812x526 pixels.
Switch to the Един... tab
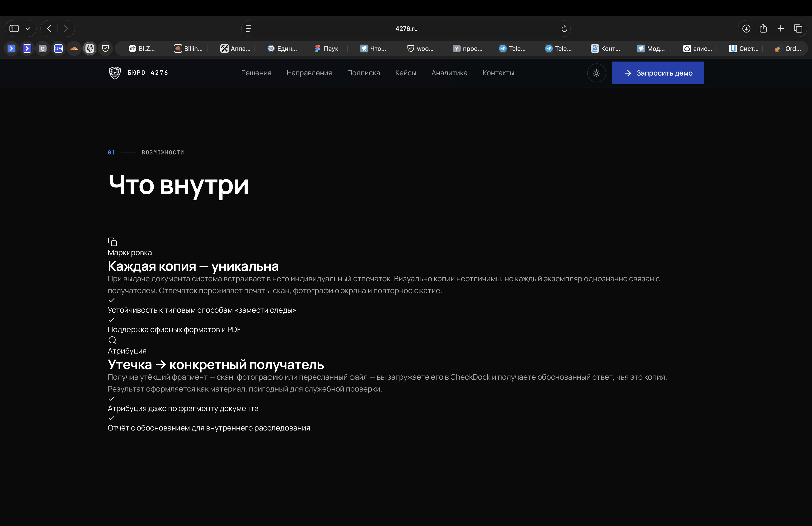tap(282, 48)
